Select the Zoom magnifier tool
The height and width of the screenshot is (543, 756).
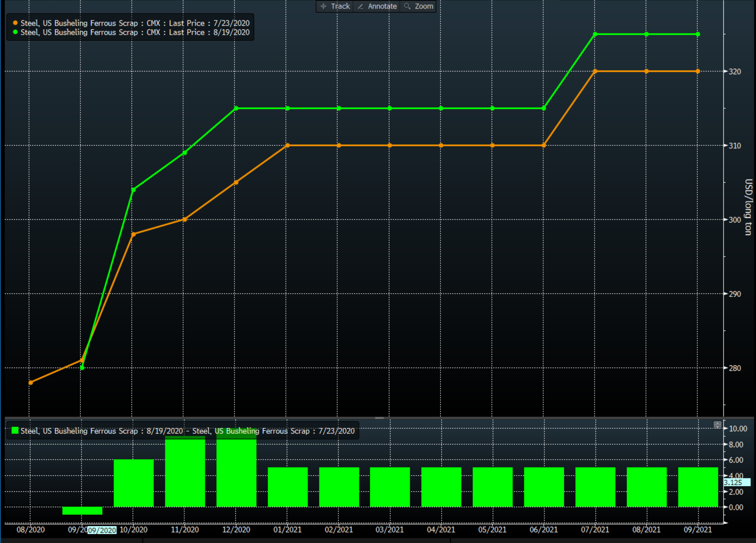click(x=419, y=6)
